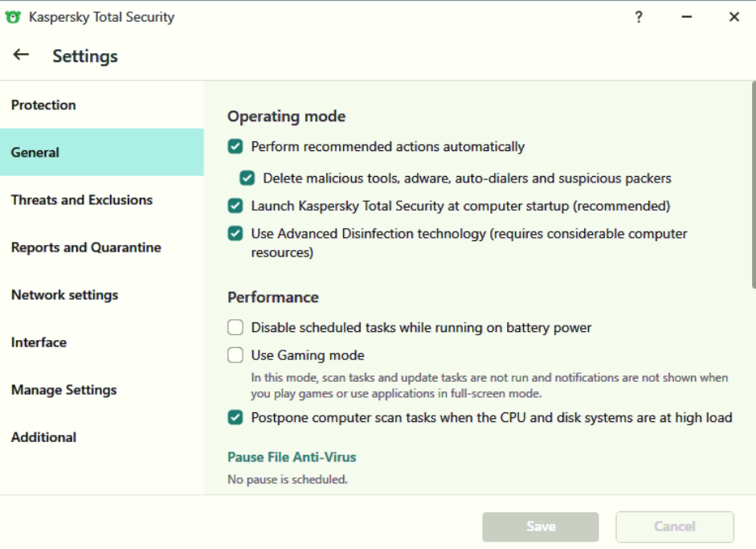Open the Pause File Anti-Virus link
The width and height of the screenshot is (756, 549).
(x=292, y=457)
